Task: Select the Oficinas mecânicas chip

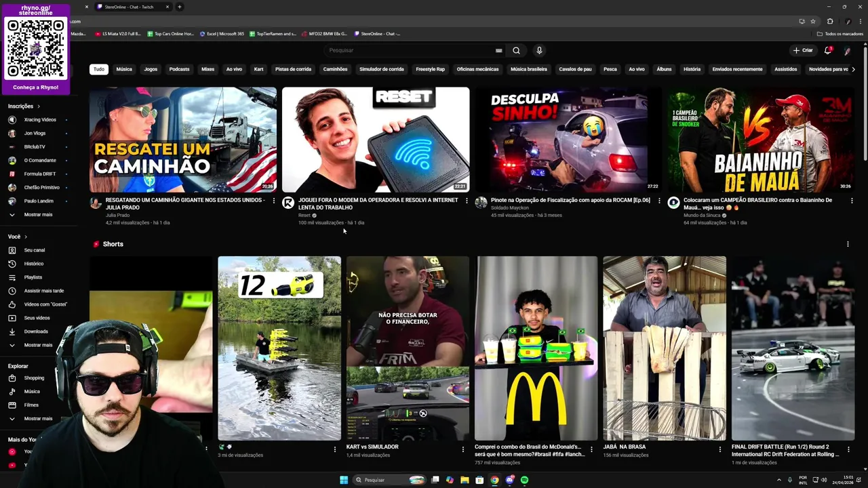Action: (x=477, y=69)
